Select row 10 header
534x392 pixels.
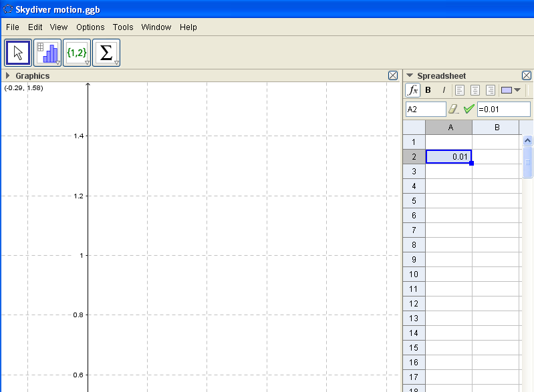tap(414, 274)
